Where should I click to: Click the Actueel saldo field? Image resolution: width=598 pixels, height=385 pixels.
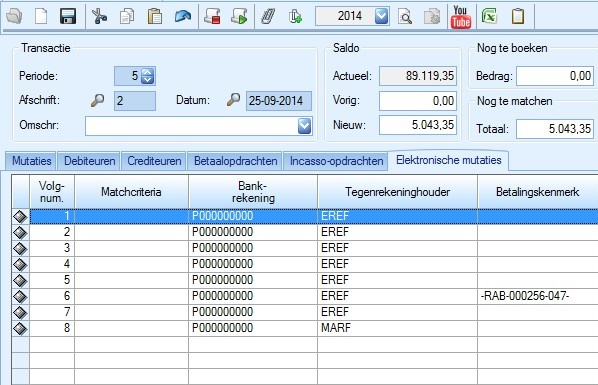418,76
